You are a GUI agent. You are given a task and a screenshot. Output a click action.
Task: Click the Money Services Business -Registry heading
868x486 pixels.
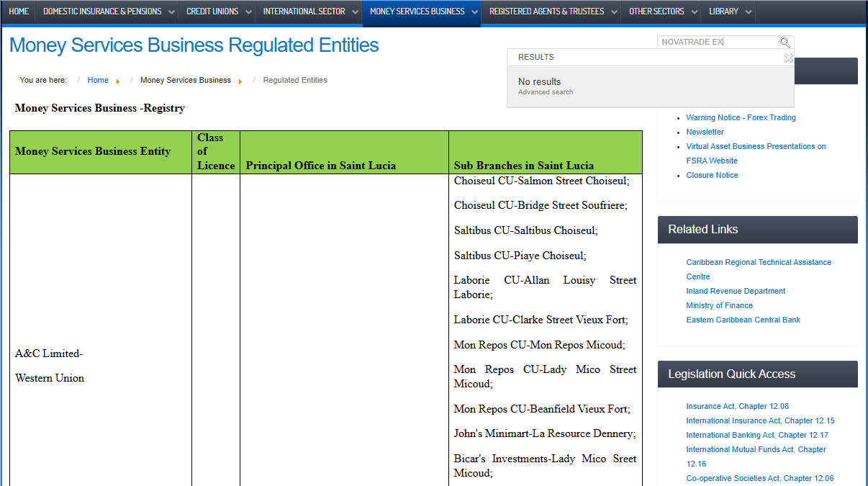click(99, 108)
